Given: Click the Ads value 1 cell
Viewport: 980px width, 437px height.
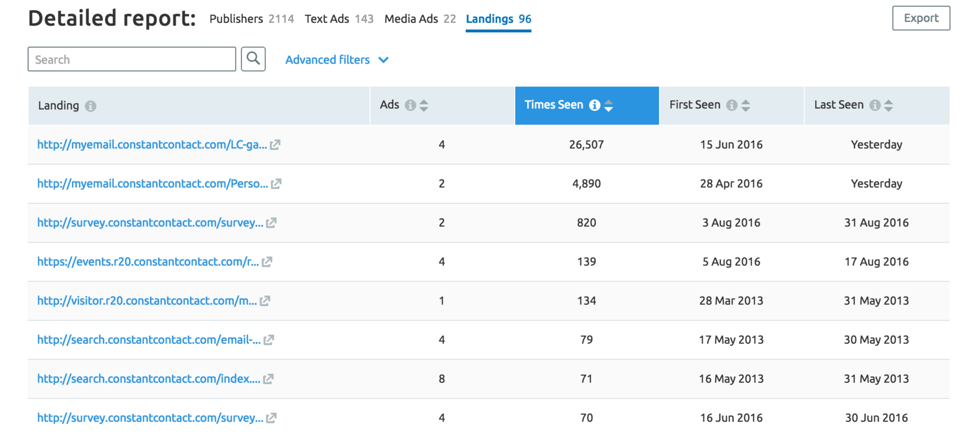Looking at the screenshot, I should (x=441, y=301).
